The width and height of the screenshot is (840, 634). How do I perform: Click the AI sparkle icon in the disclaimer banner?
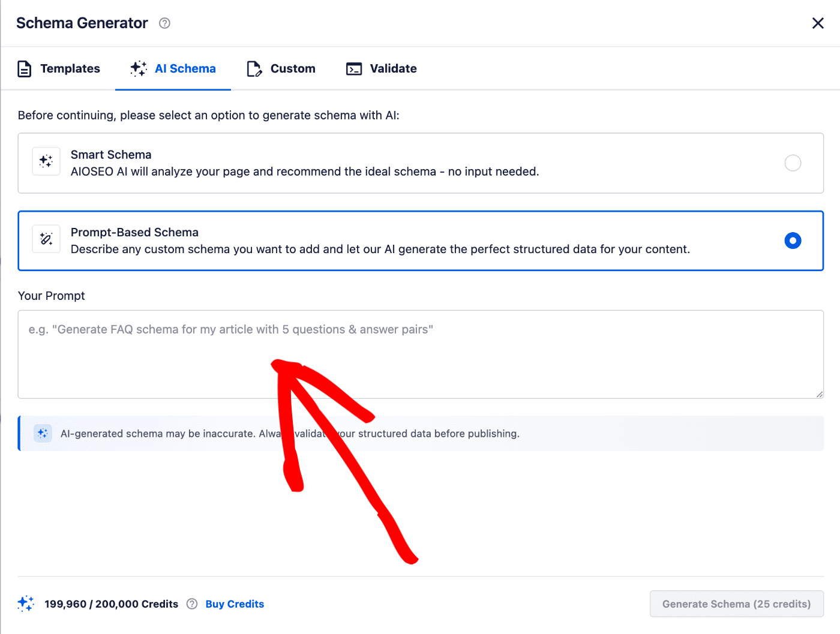coord(43,433)
